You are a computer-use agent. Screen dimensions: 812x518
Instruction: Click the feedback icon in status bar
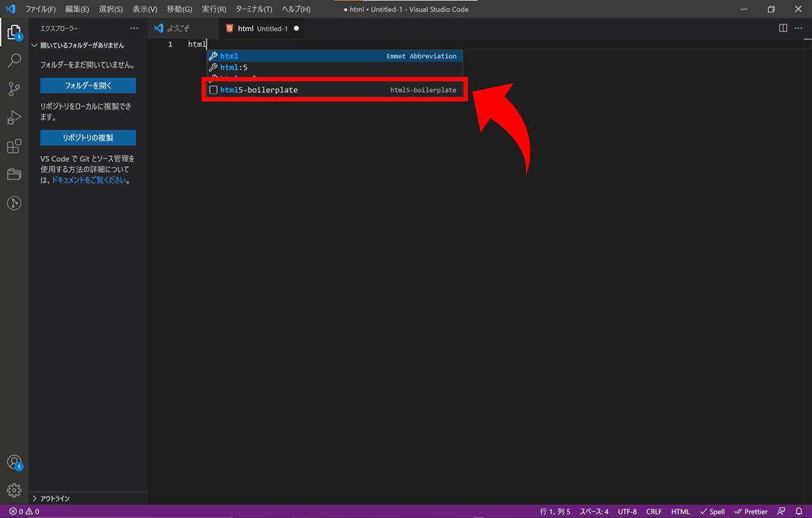coord(781,512)
